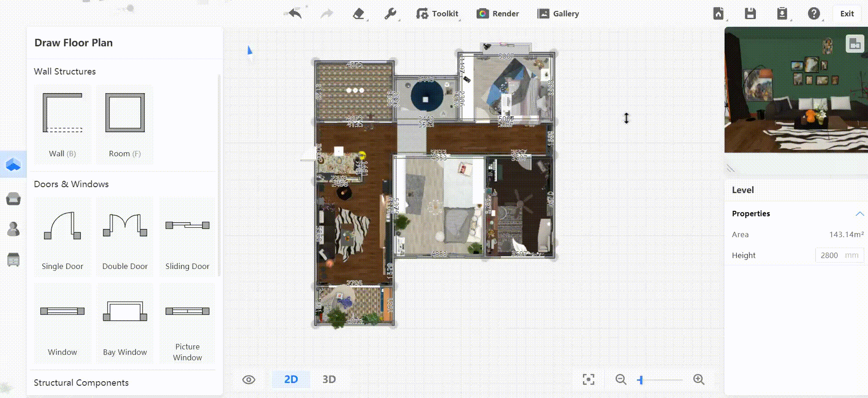Expand the Structural Components section

(81, 383)
